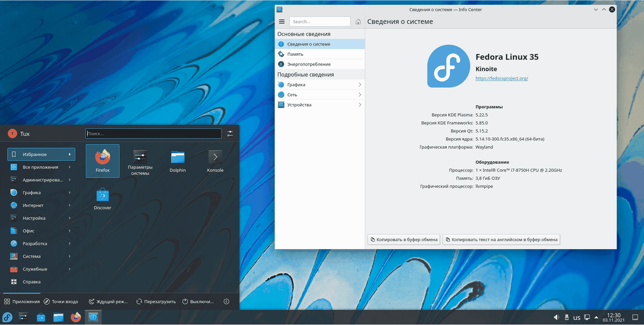Screen dimensions: 644x325
Task: Open Dolphin file manager in favorites
Action: [x=177, y=161]
